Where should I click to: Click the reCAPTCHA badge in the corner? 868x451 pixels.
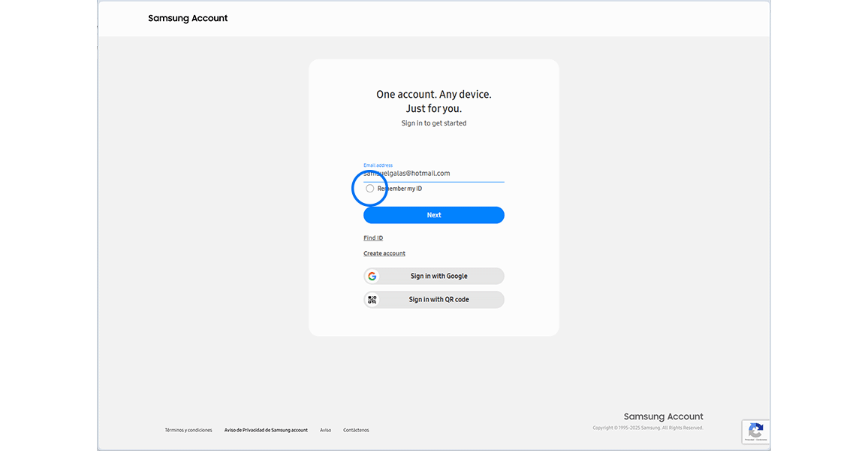(x=755, y=431)
